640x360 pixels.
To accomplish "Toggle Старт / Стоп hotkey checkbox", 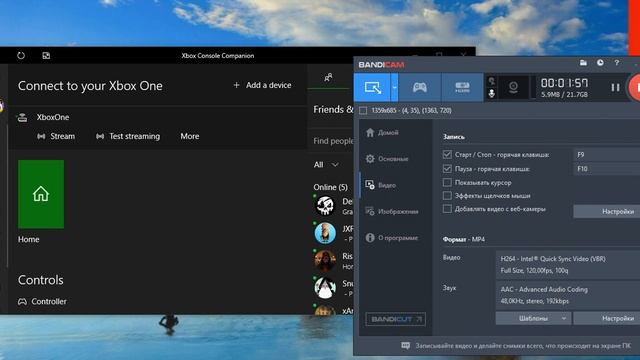I will pyautogui.click(x=447, y=155).
